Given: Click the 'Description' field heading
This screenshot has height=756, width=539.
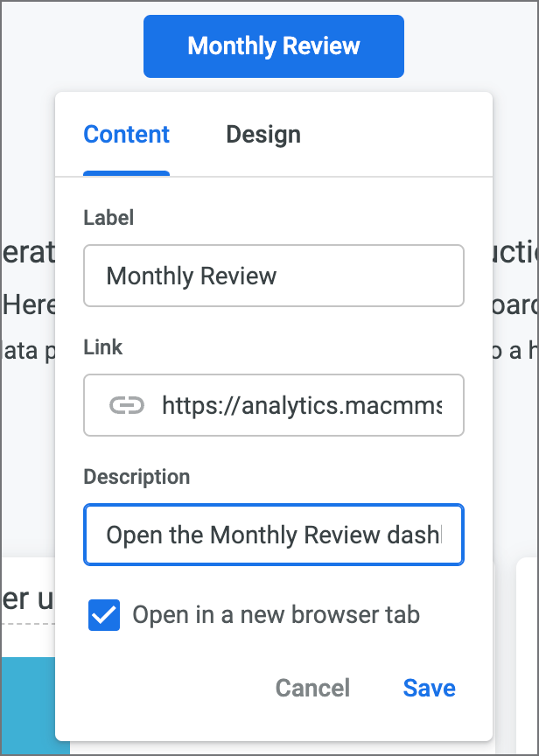Looking at the screenshot, I should coord(136,477).
